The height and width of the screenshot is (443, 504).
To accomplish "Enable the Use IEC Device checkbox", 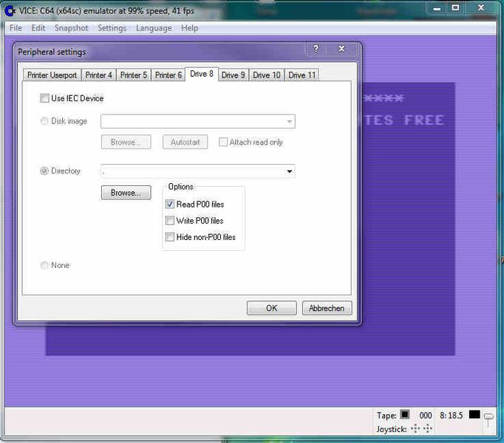I will coord(45,98).
